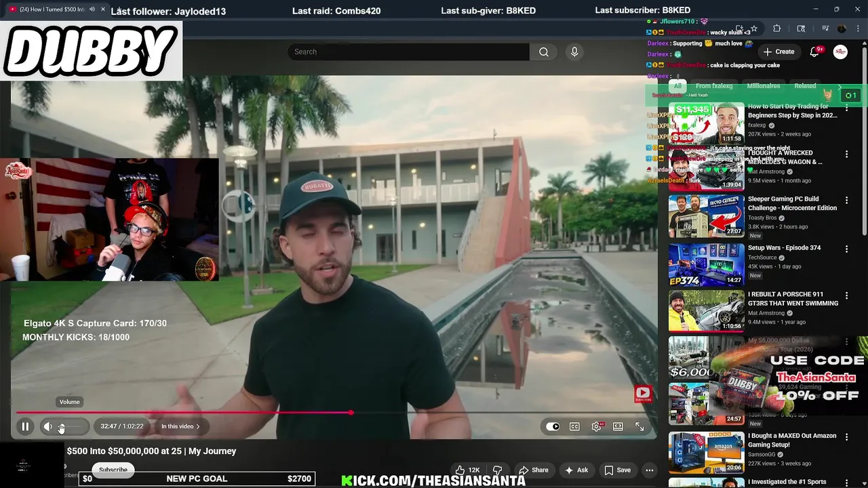
Task: Open the menu for the Porsche 911 video
Action: [846, 296]
